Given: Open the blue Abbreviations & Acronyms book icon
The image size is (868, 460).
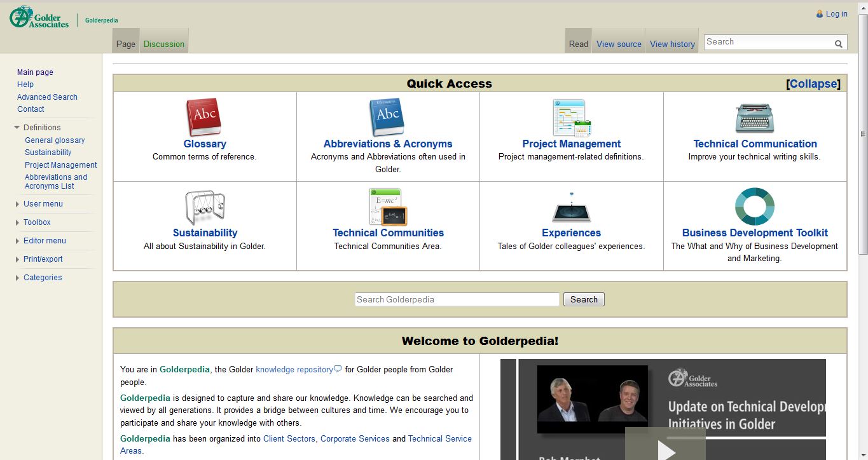Looking at the screenshot, I should click(x=387, y=118).
